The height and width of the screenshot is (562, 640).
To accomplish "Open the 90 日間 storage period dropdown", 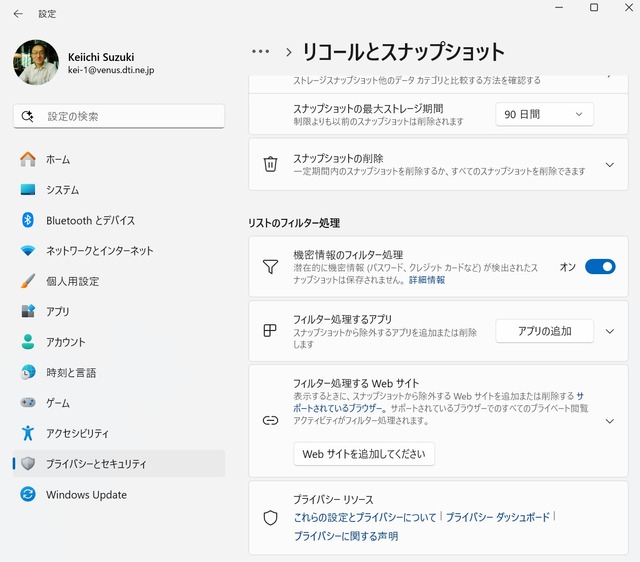I will pyautogui.click(x=544, y=114).
